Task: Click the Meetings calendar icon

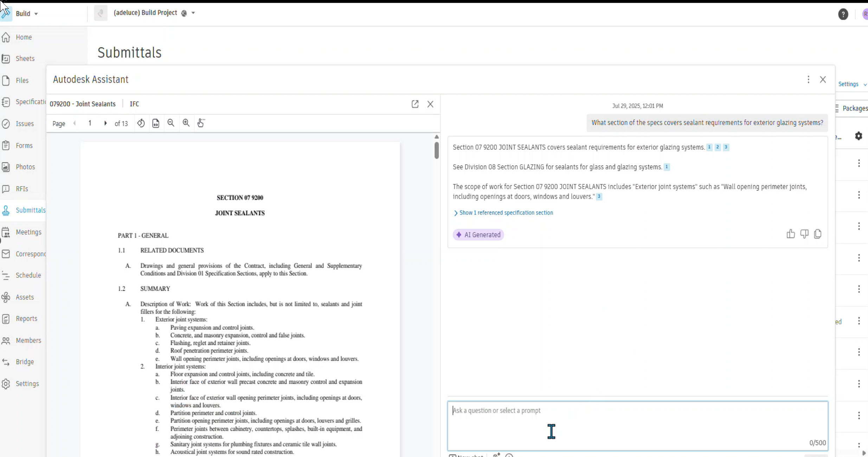Action: pyautogui.click(x=6, y=232)
